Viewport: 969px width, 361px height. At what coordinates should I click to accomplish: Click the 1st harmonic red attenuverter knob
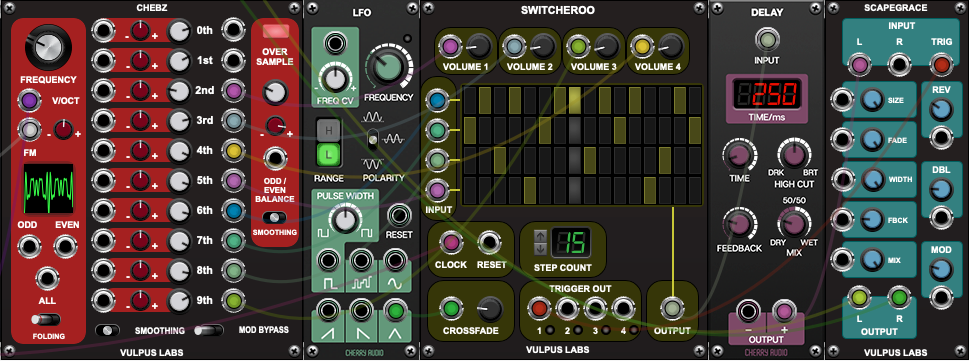pyautogui.click(x=141, y=61)
